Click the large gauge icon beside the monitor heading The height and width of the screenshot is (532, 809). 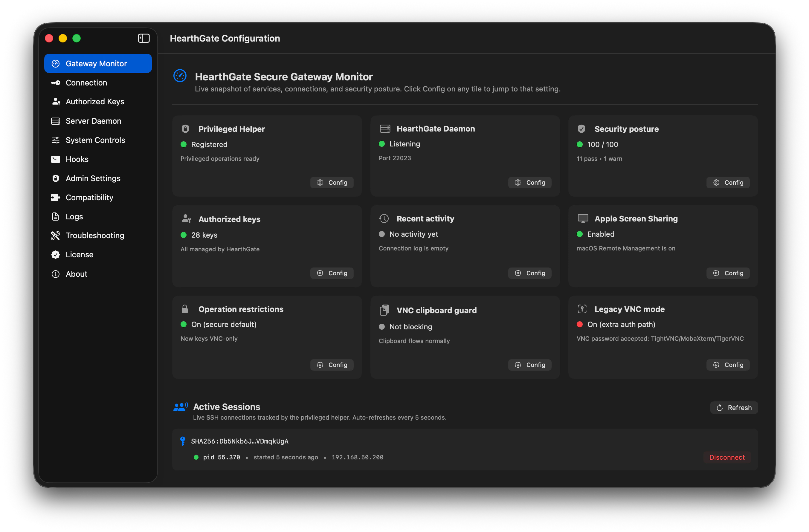point(180,76)
